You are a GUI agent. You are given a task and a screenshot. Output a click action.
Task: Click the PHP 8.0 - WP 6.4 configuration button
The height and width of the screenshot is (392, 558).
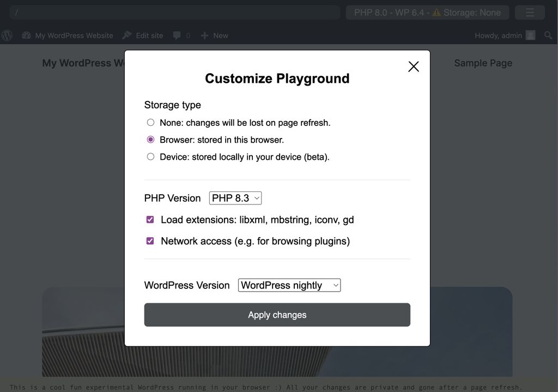(x=427, y=13)
